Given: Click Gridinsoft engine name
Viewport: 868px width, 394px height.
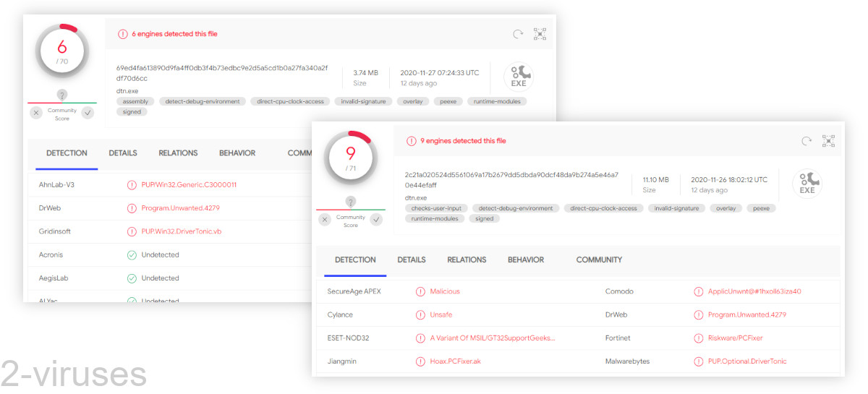Looking at the screenshot, I should click(x=55, y=231).
